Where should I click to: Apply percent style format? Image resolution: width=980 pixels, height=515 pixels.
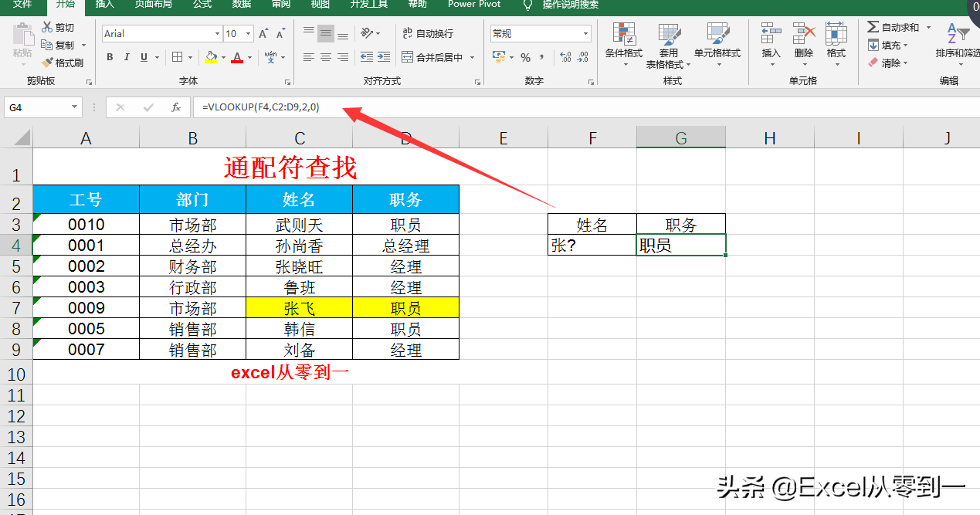525,57
